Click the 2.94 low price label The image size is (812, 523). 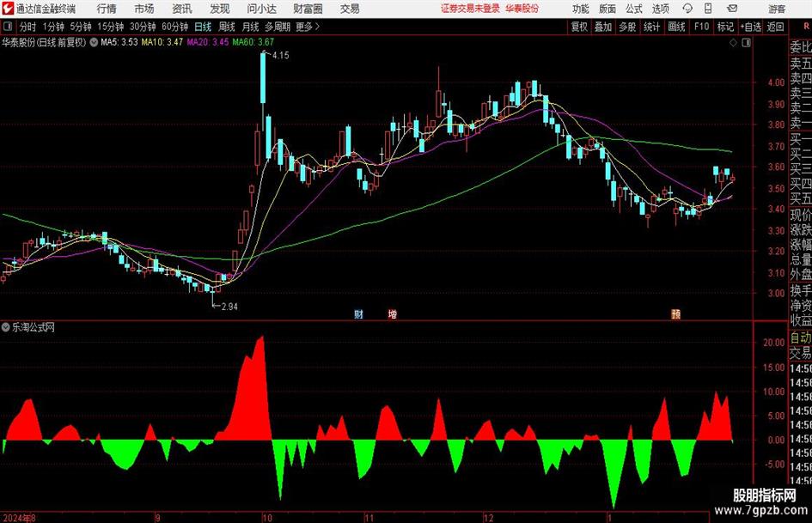click(229, 307)
